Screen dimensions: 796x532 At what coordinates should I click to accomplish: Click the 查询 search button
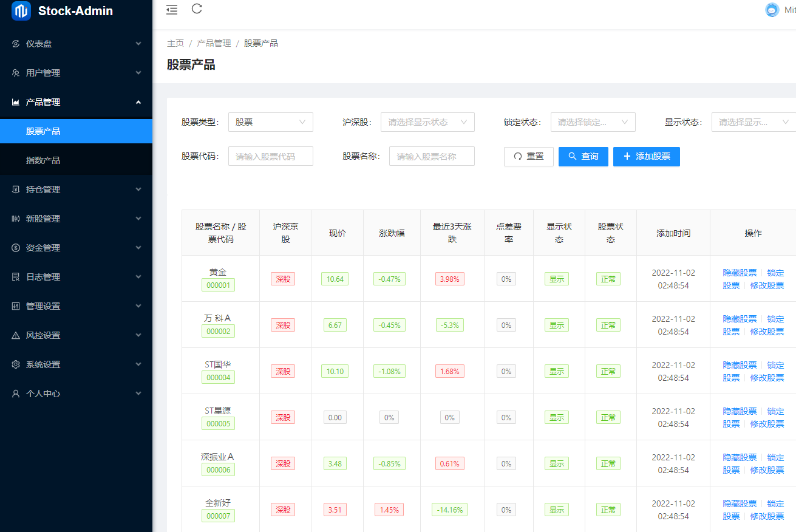583,156
